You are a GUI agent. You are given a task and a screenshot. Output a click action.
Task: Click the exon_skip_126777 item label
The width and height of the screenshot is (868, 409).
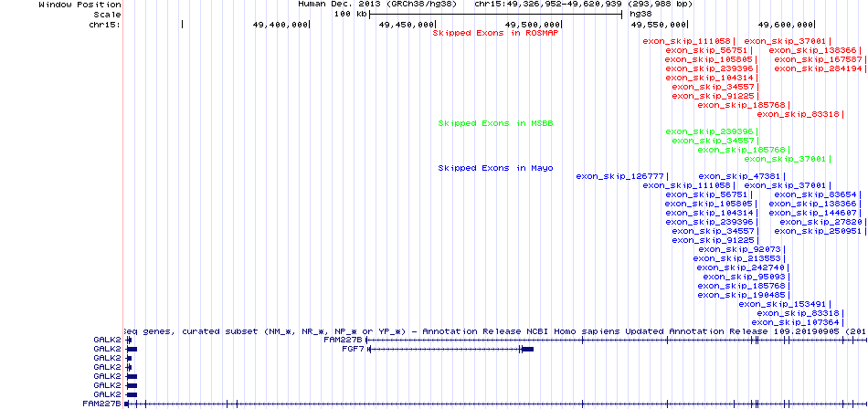[x=620, y=176]
